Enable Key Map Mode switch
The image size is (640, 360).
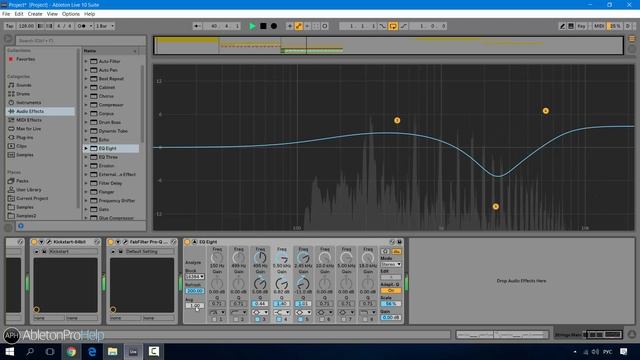(581, 26)
